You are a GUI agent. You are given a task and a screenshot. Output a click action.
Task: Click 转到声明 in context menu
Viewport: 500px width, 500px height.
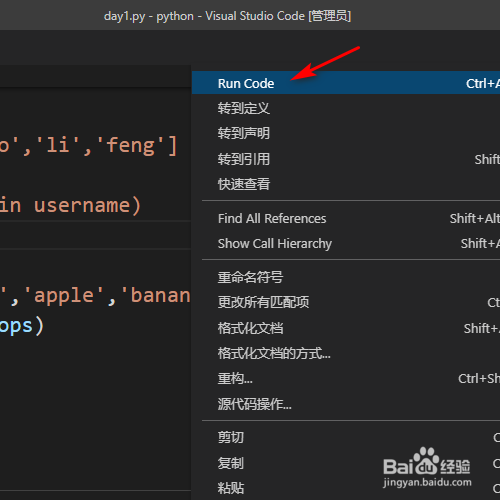(x=346, y=133)
